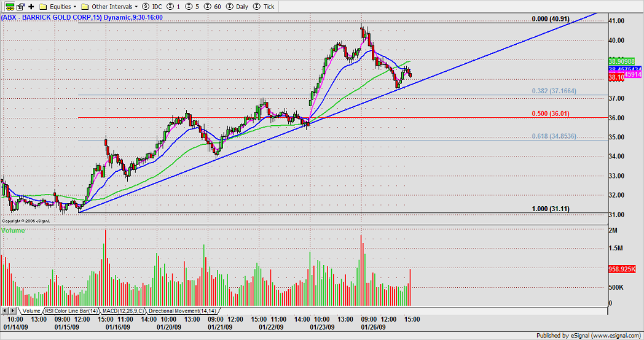Click the green 38.90988 price marker
Image resolution: width=644 pixels, height=340 pixels.
[621, 61]
